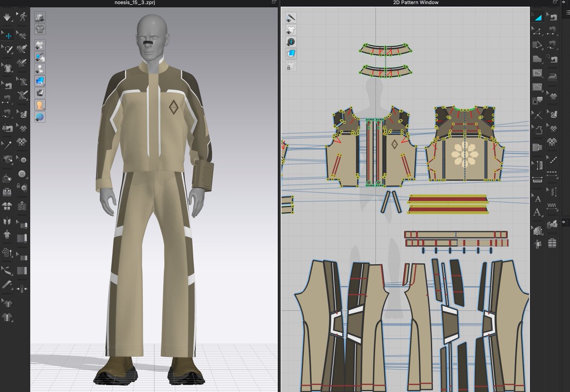This screenshot has width=570, height=392.
Task: Toggle needle visibility eye in 2D window
Action: click(x=291, y=18)
